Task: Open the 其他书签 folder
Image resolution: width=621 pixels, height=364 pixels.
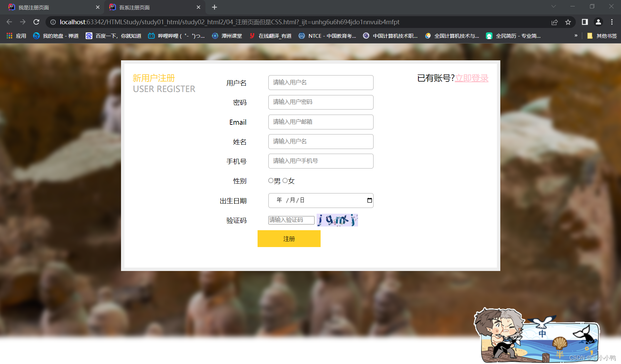Action: click(602, 36)
